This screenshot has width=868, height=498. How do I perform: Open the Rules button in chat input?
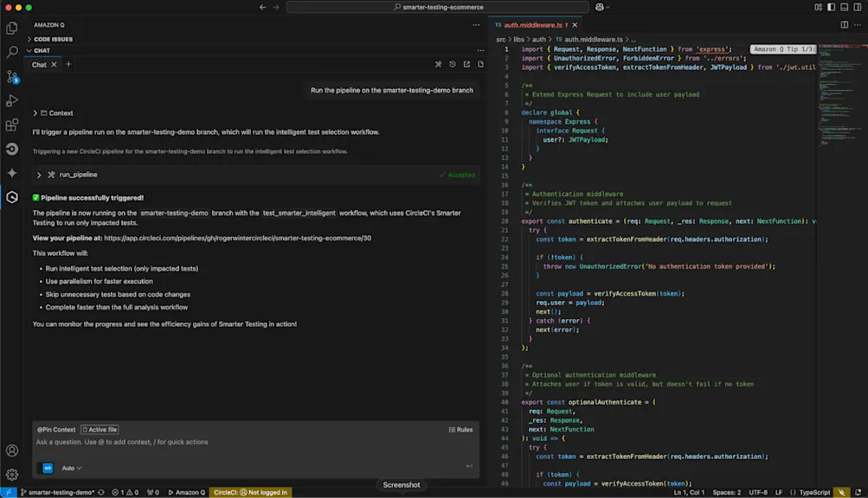pyautogui.click(x=460, y=430)
